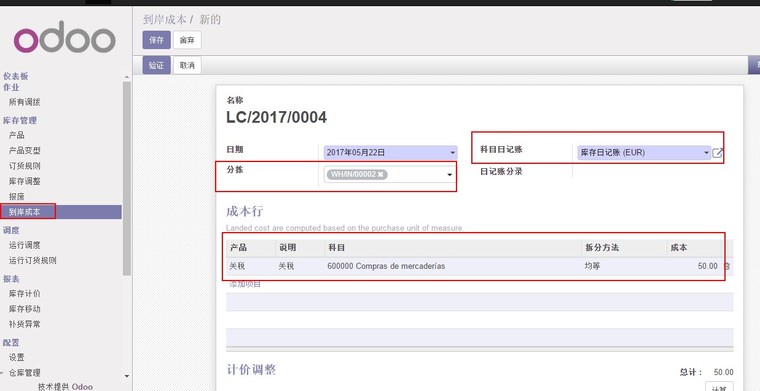Image resolution: width=760 pixels, height=391 pixels.
Task: Click the 取消 cancel button
Action: (x=187, y=65)
